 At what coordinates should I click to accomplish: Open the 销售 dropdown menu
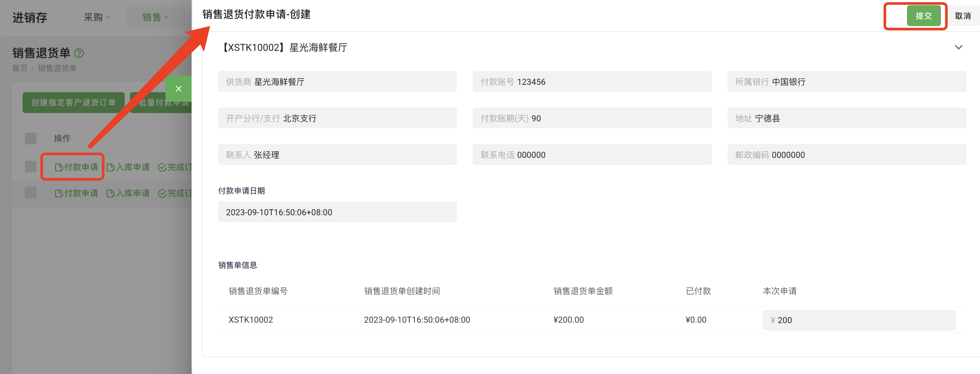click(155, 17)
